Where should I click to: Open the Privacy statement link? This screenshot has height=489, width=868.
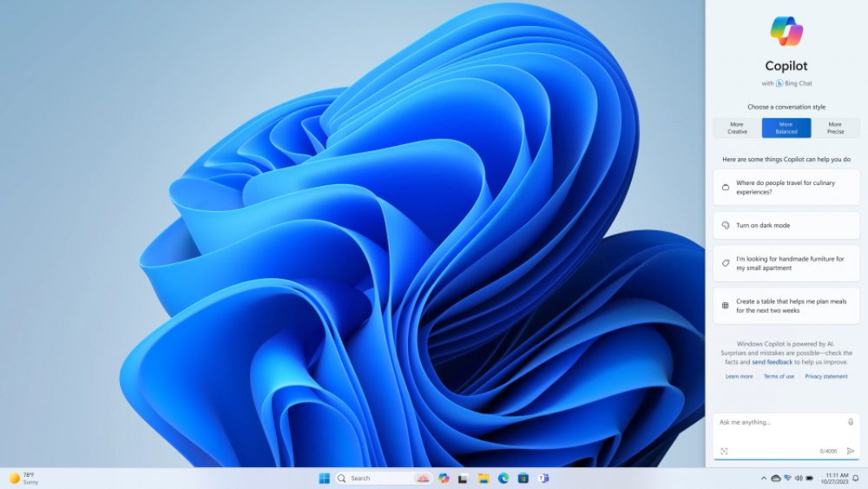[826, 376]
